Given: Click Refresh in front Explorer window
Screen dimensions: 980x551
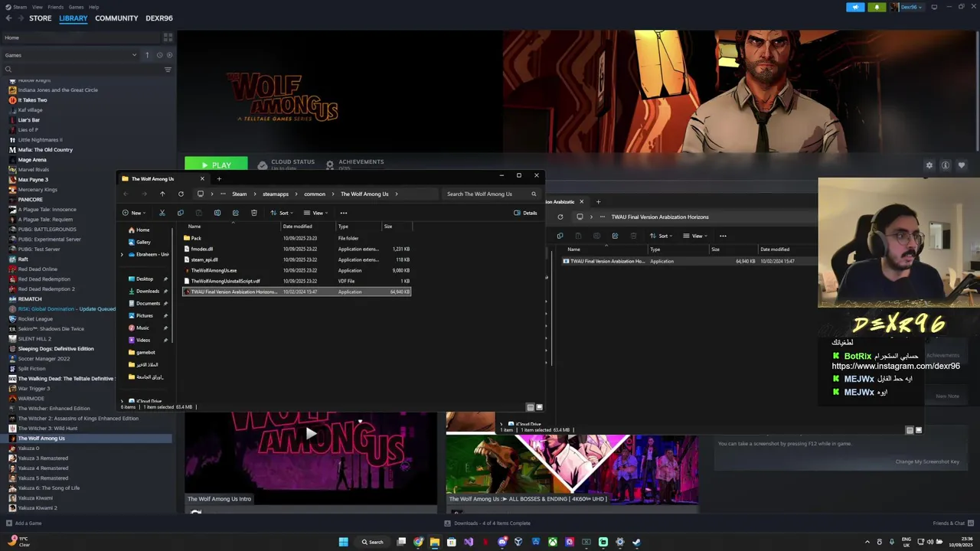Looking at the screenshot, I should (x=181, y=194).
